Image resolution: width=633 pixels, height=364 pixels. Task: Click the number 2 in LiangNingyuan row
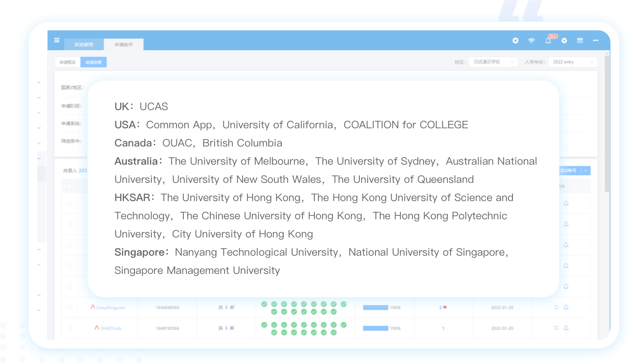pyautogui.click(x=440, y=307)
